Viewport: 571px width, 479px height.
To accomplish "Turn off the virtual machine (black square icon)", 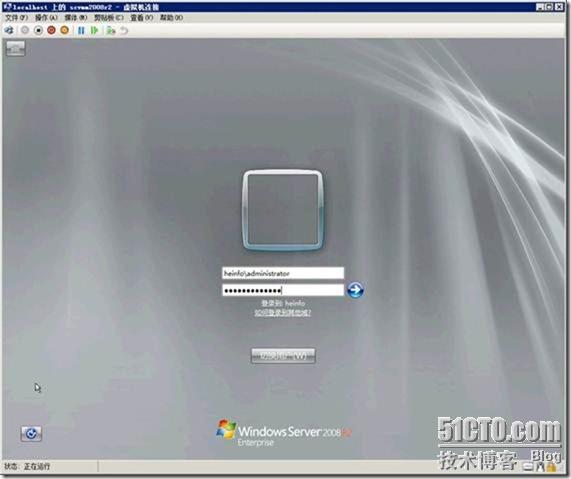I will tap(38, 30).
